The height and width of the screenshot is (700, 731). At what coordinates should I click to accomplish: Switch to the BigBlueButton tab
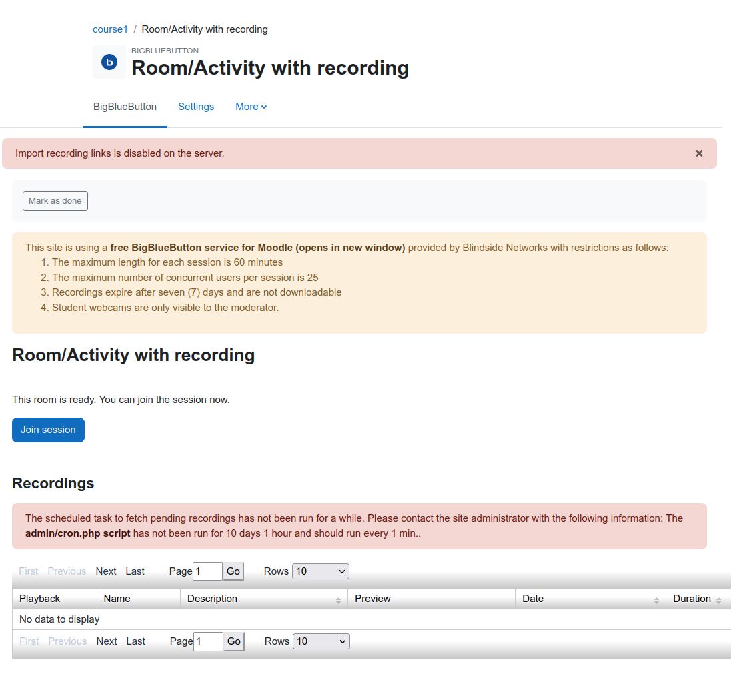pyautogui.click(x=125, y=107)
